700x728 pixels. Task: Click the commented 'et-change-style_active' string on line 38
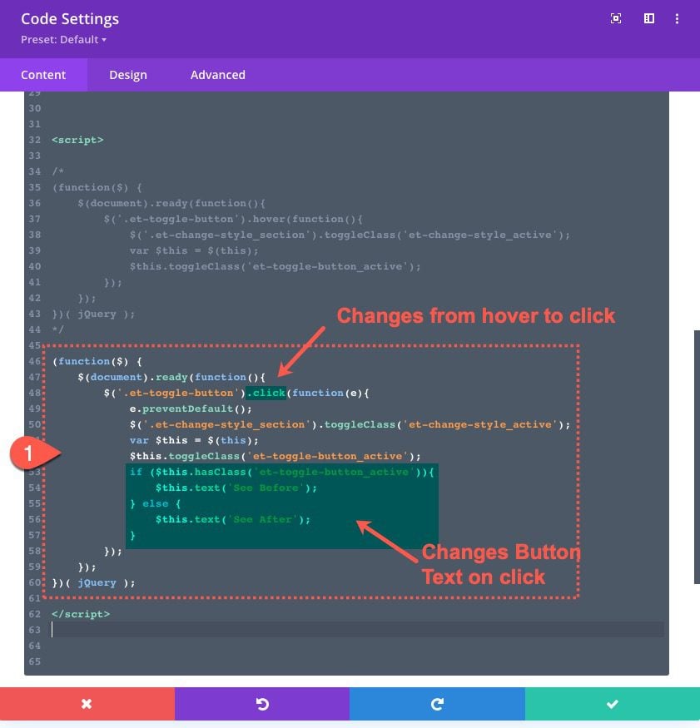[x=481, y=235]
